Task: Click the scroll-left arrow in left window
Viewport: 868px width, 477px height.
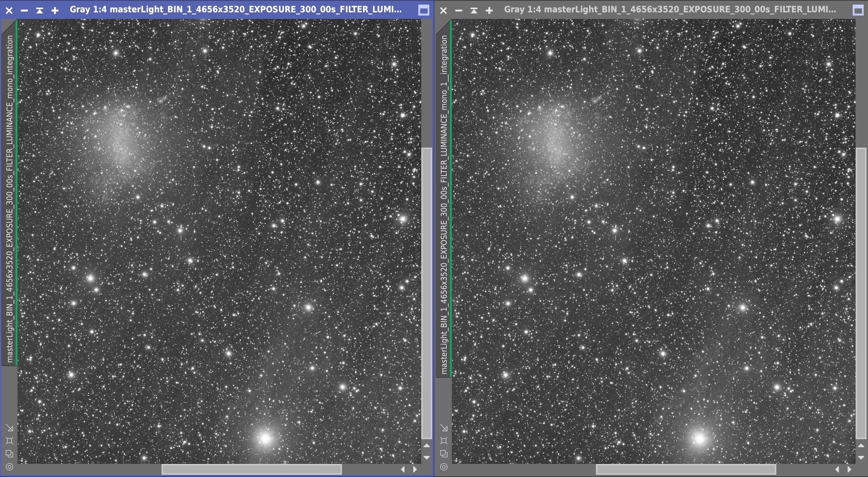Action: [403, 469]
